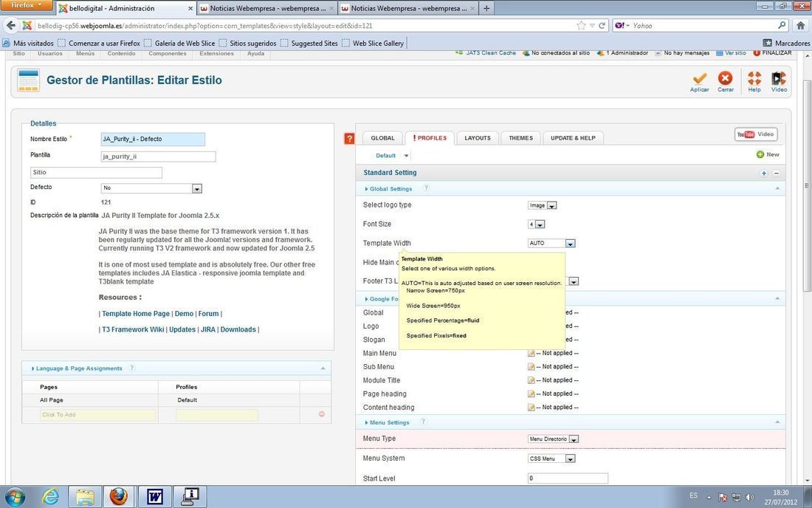Click the help icon beside Global Settings

pyautogui.click(x=426, y=188)
